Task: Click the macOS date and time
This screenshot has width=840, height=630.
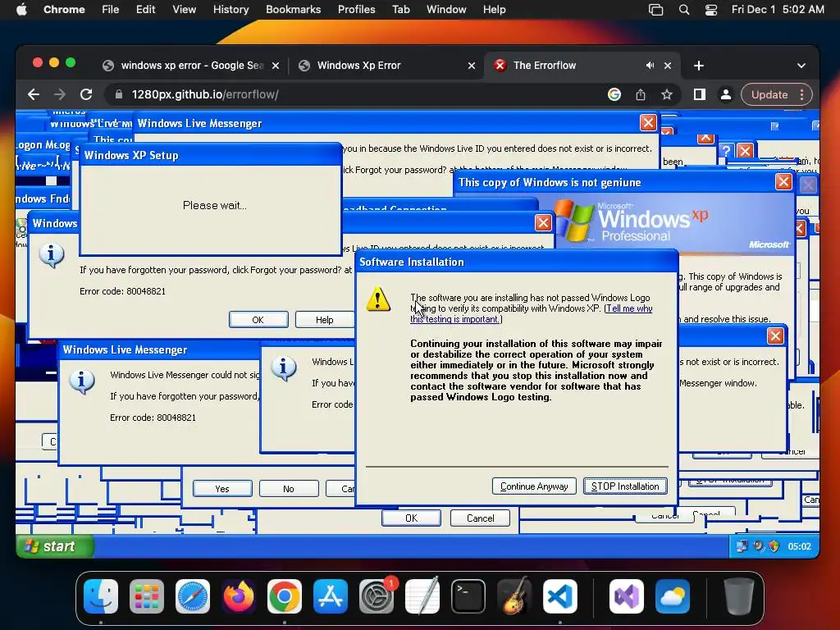Action: [x=778, y=10]
